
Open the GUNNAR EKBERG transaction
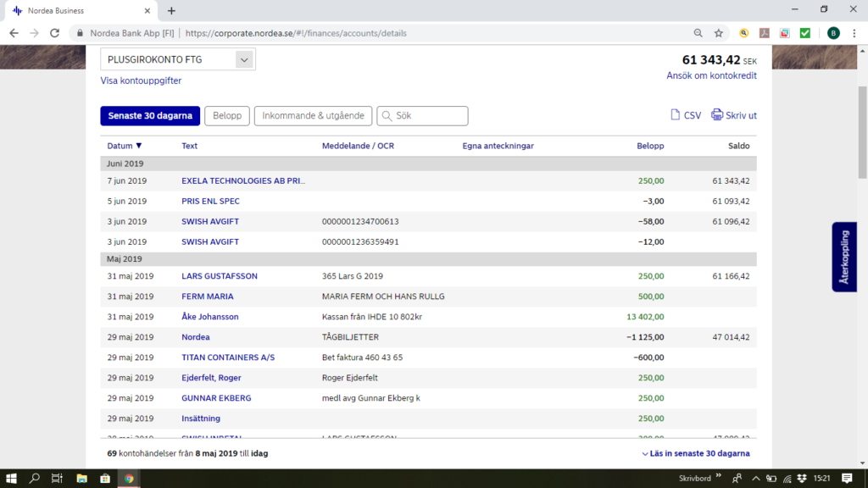click(216, 398)
